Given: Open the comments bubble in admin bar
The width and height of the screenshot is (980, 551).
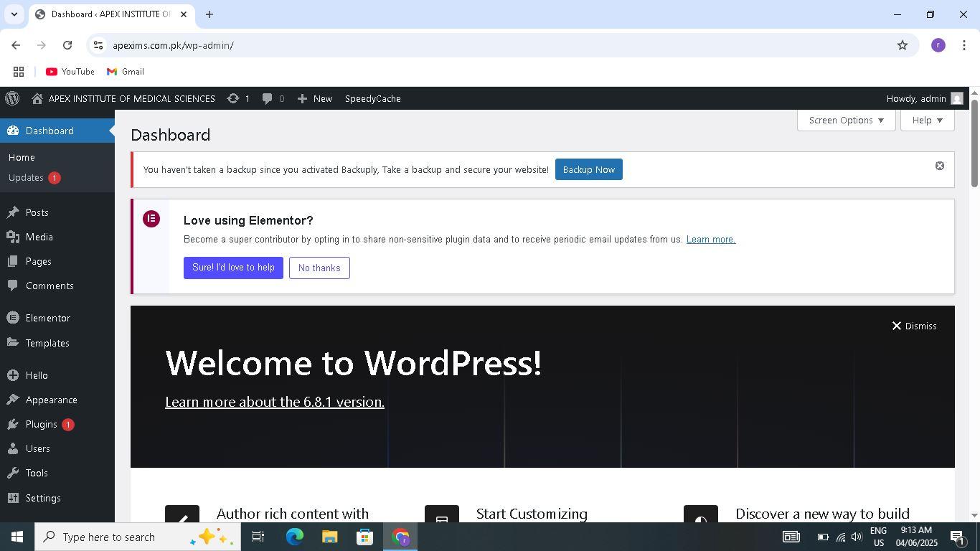Looking at the screenshot, I should 268,98.
